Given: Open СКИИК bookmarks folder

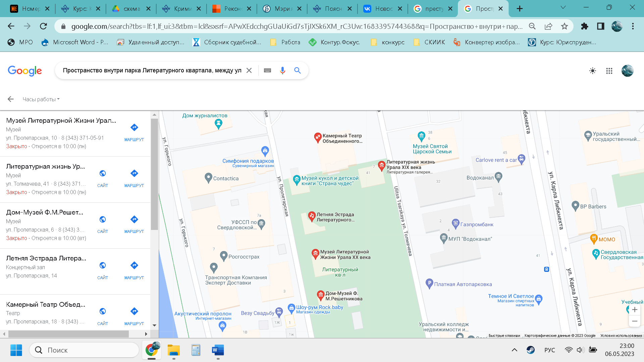Looking at the screenshot, I should [429, 42].
